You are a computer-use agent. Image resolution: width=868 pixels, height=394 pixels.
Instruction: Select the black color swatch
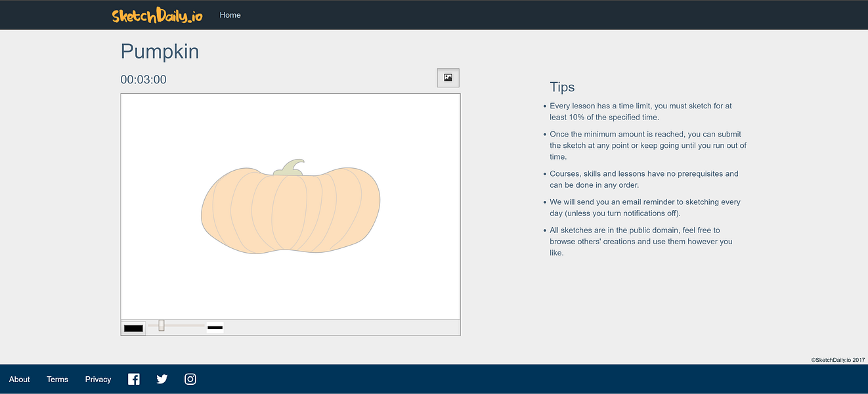point(133,326)
